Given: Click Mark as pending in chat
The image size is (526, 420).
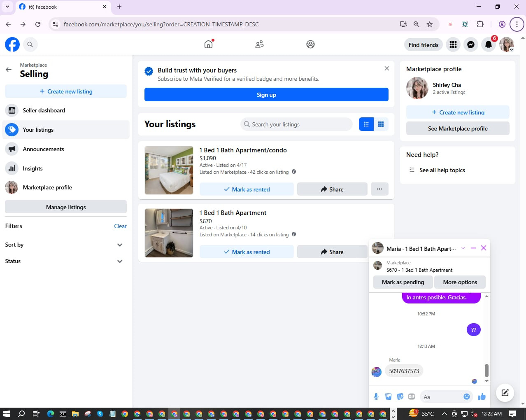Looking at the screenshot, I should pyautogui.click(x=403, y=282).
